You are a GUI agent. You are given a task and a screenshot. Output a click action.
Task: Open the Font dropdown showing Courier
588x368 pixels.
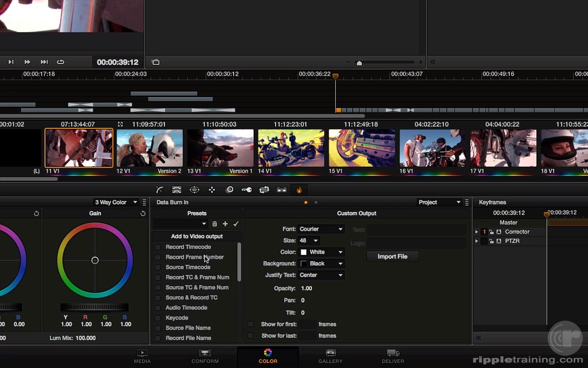click(321, 229)
